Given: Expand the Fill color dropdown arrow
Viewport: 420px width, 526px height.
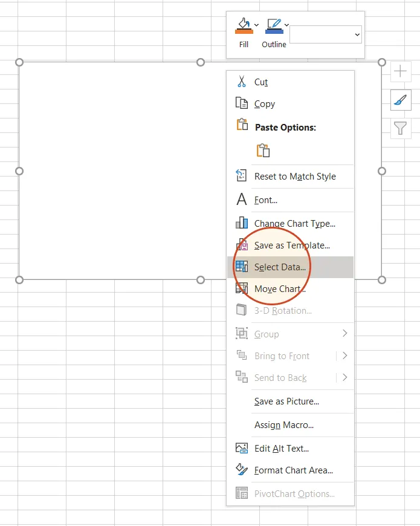Looking at the screenshot, I should [x=257, y=25].
